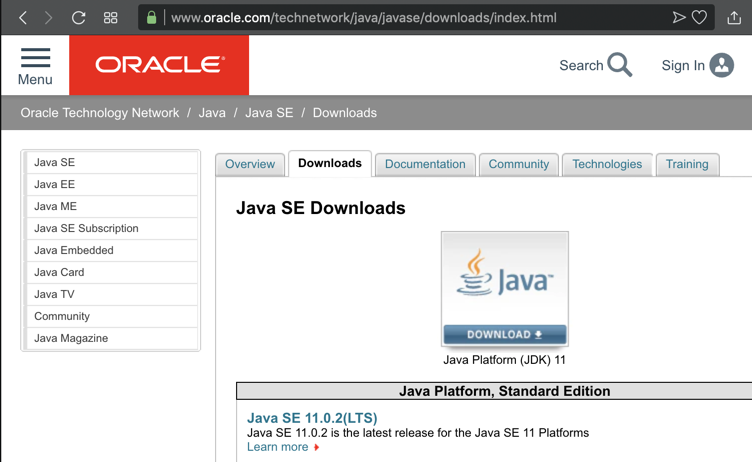752x462 pixels.
Task: Select Java SE in the sidebar
Action: coord(111,162)
